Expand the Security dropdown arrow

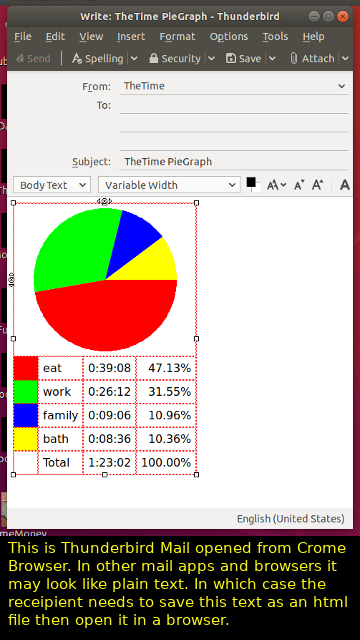(211, 58)
